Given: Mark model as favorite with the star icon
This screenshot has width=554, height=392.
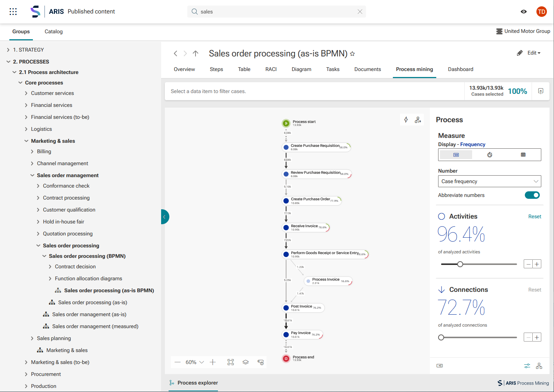Looking at the screenshot, I should click(x=352, y=54).
